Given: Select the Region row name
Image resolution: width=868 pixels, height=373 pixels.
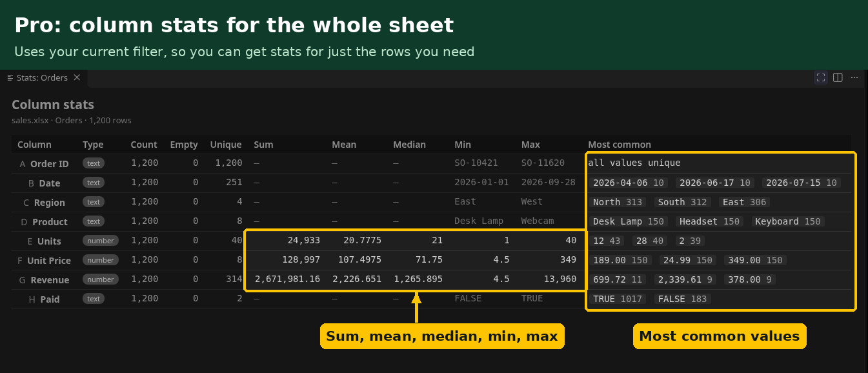Looking at the screenshot, I should (50, 203).
